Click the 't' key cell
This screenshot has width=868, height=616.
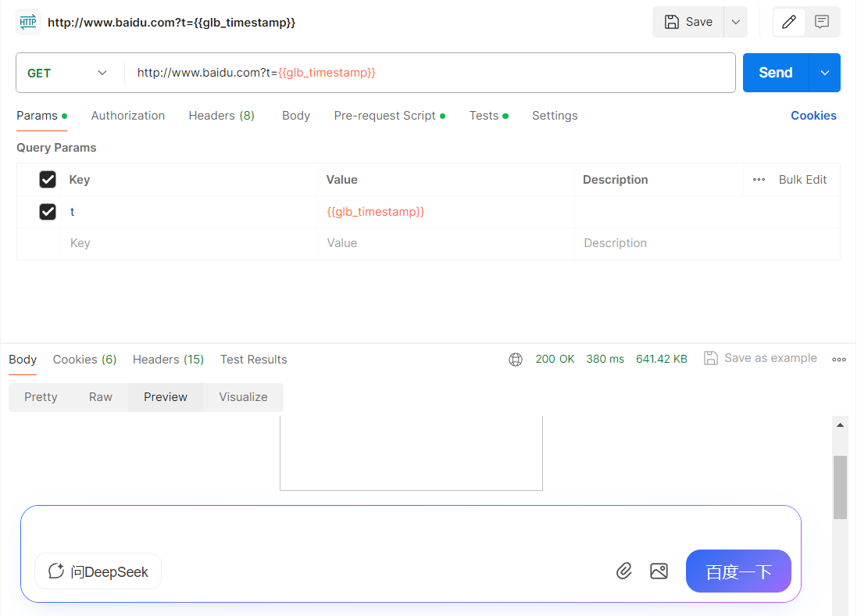click(189, 212)
